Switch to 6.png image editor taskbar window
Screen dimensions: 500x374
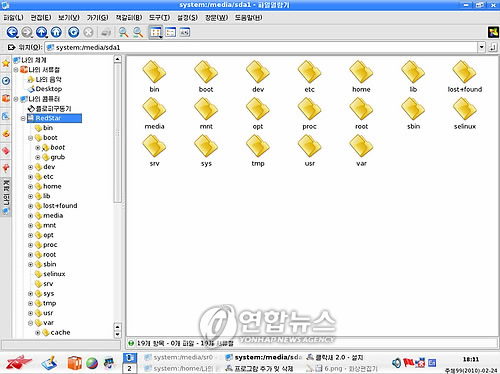coord(343,369)
